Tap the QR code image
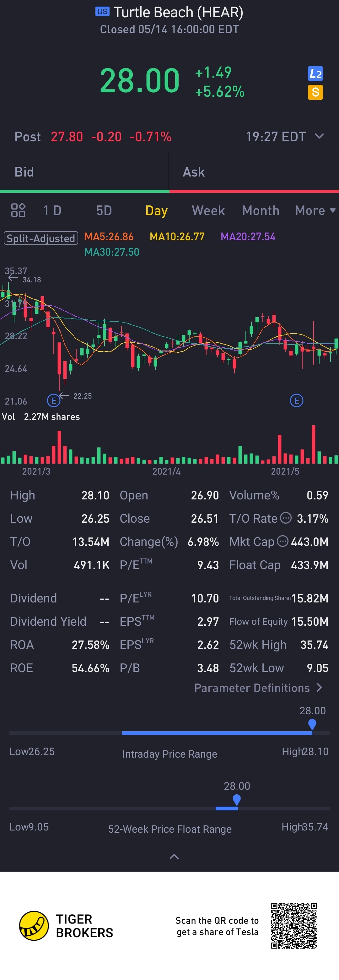The image size is (339, 980). tap(294, 925)
